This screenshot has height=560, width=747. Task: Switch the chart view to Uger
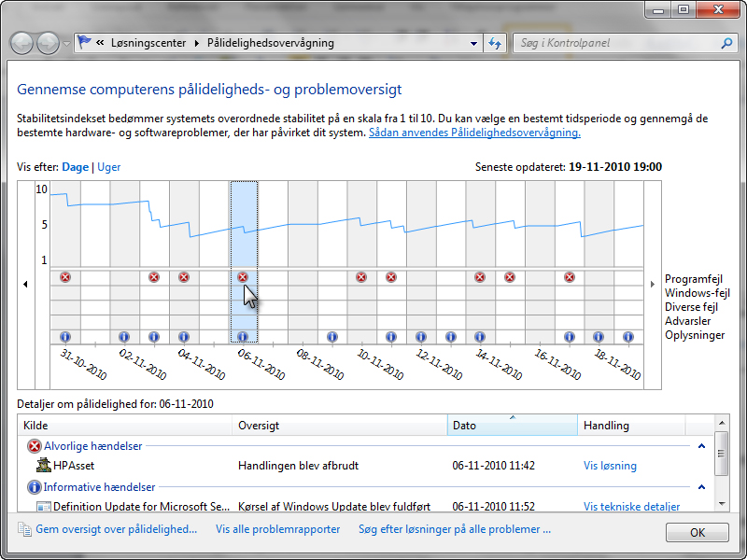click(109, 167)
